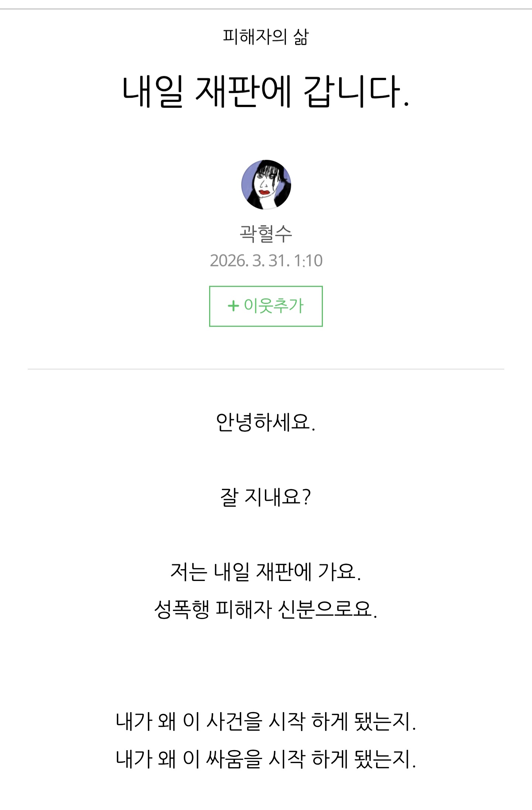
Task: Open the author's profile picture
Action: click(x=266, y=185)
